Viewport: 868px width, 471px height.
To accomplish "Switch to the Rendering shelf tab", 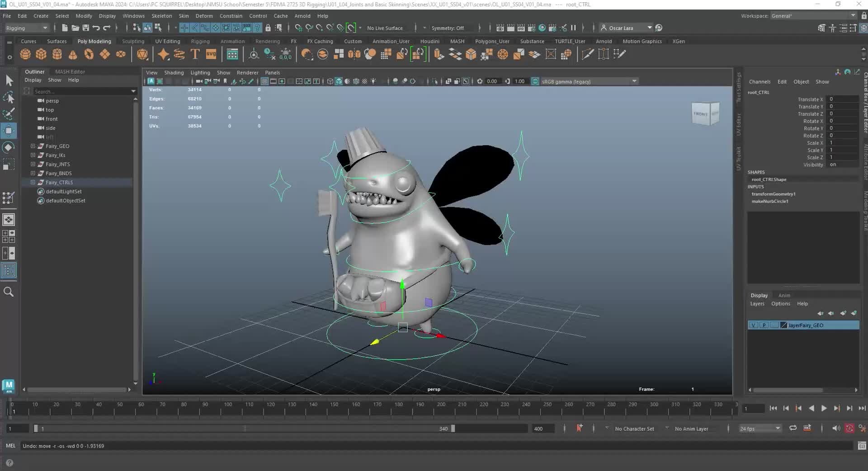I will click(x=267, y=41).
